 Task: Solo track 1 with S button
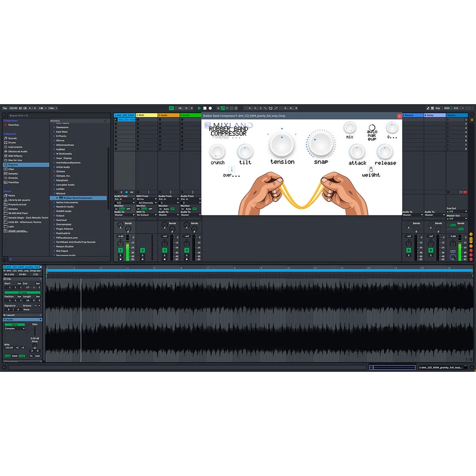click(x=120, y=255)
